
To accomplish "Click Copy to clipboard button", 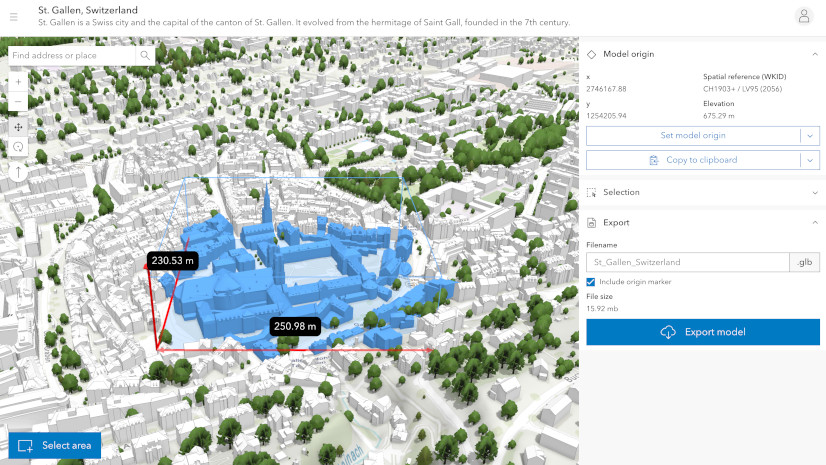I will pos(693,160).
